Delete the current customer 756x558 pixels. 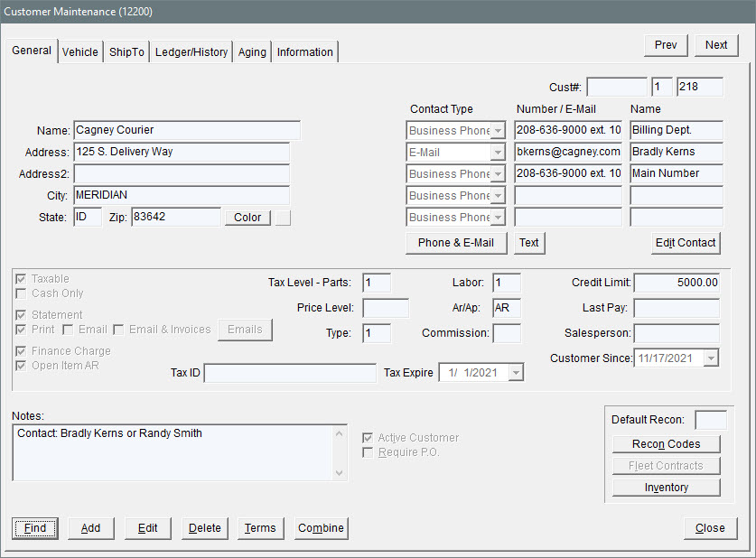click(205, 528)
